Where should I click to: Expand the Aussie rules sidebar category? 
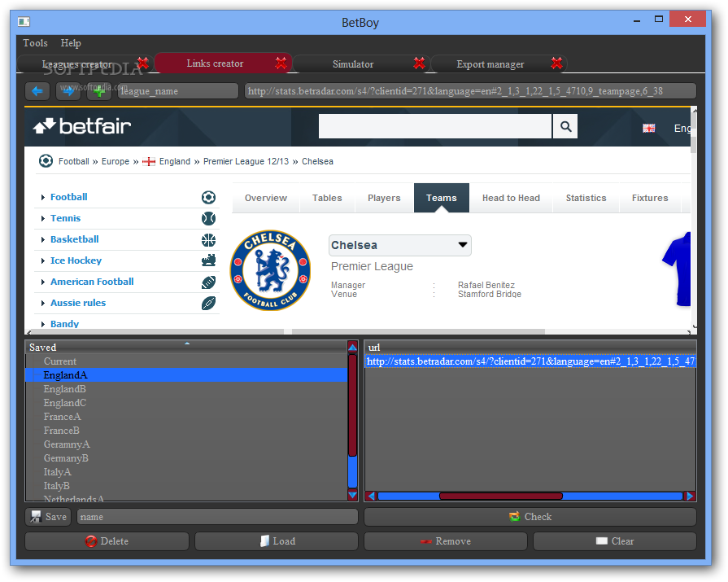[43, 304]
